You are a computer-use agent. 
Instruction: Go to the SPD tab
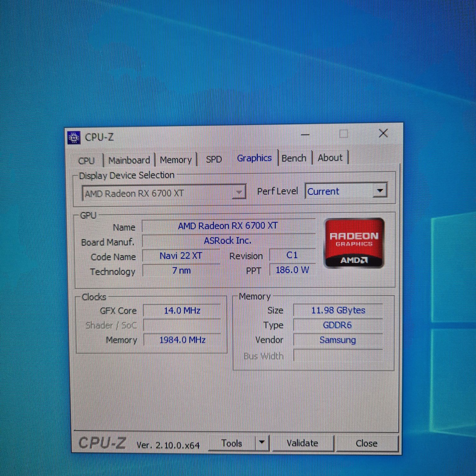tap(213, 159)
